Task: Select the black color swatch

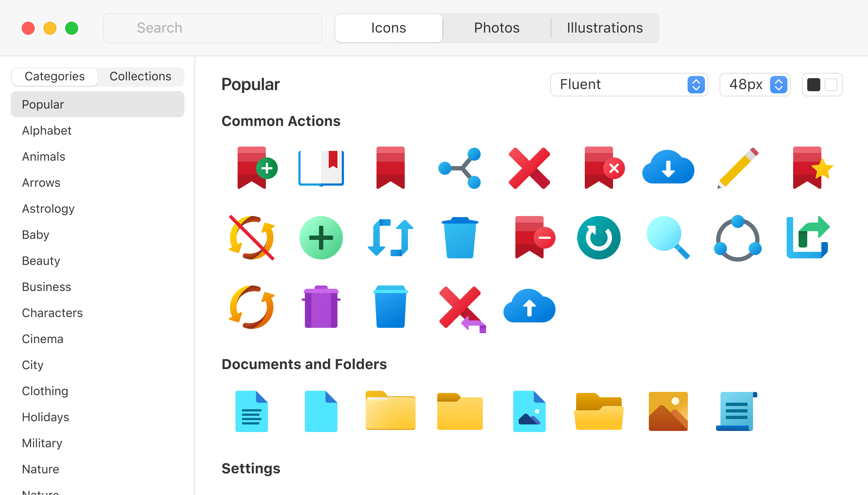Action: click(x=814, y=84)
